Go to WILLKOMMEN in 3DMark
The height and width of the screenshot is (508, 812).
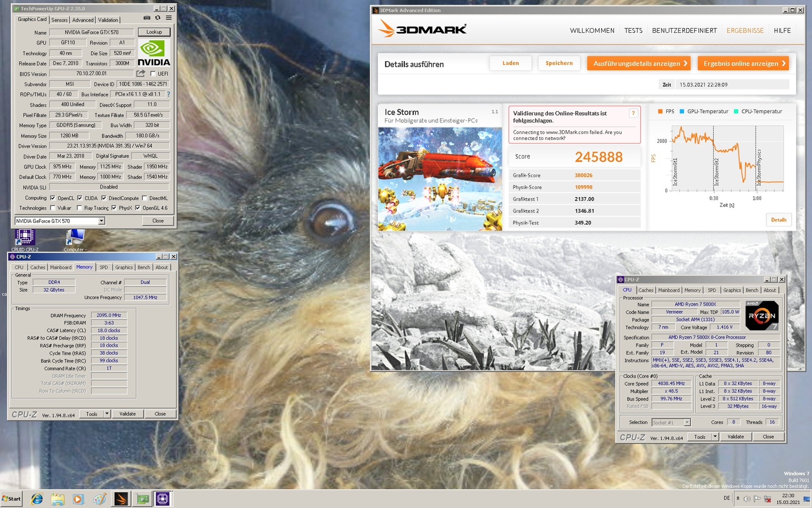coord(592,31)
